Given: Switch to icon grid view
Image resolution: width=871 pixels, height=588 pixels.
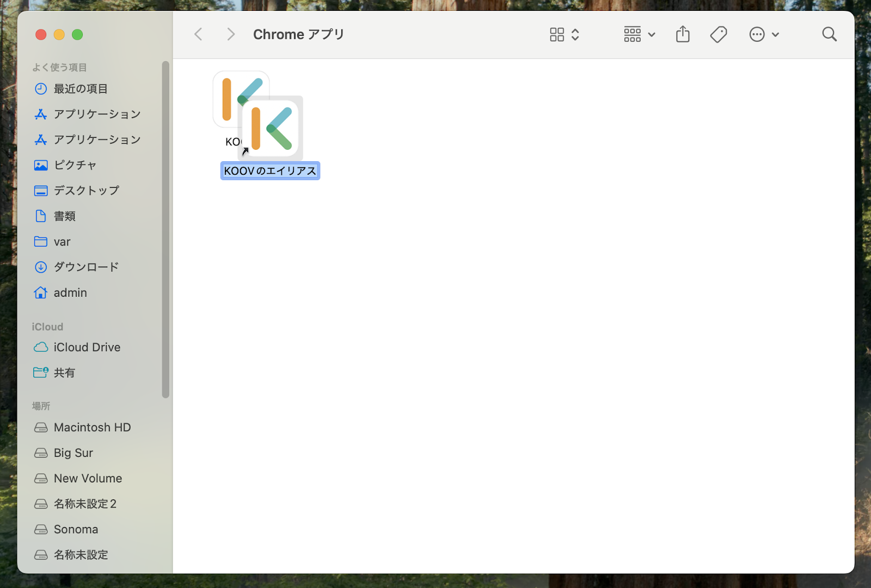Looking at the screenshot, I should click(557, 35).
